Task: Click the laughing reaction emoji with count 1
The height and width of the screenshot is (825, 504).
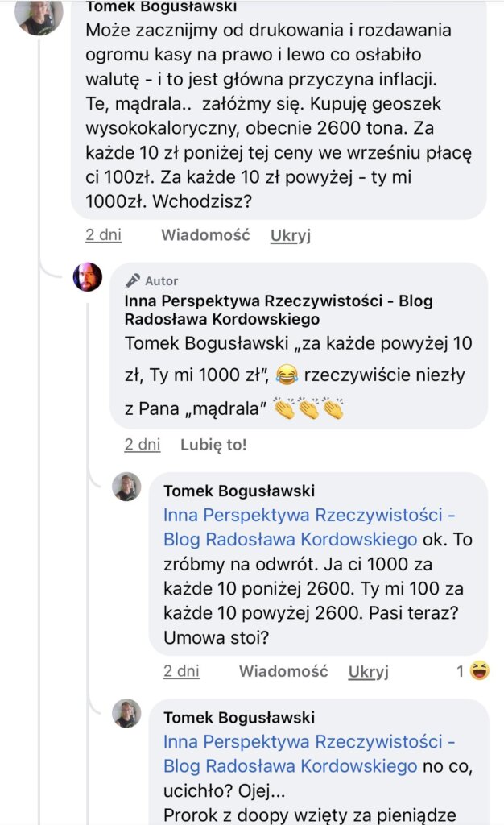Action: tap(480, 670)
